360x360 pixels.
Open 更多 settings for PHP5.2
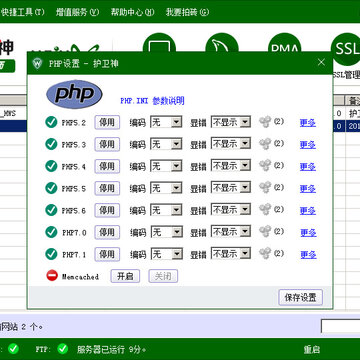tap(308, 123)
